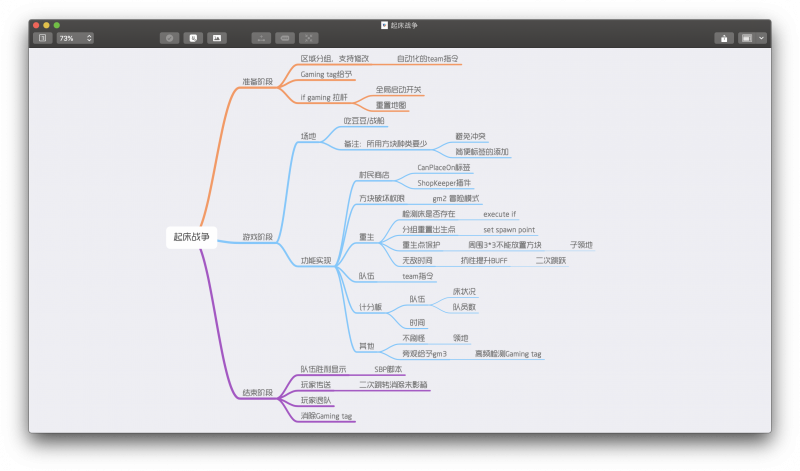Open the 73% zoom level dropdown

coord(75,38)
